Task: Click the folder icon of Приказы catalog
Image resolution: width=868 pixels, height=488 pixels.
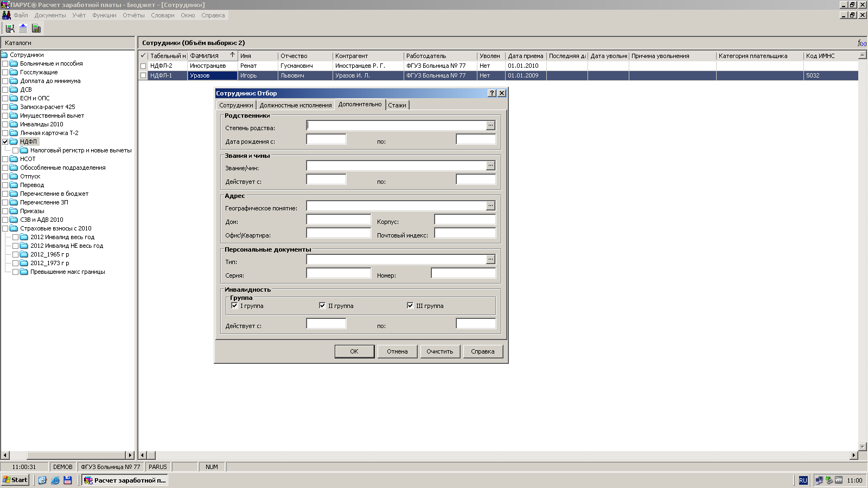Action: point(14,211)
